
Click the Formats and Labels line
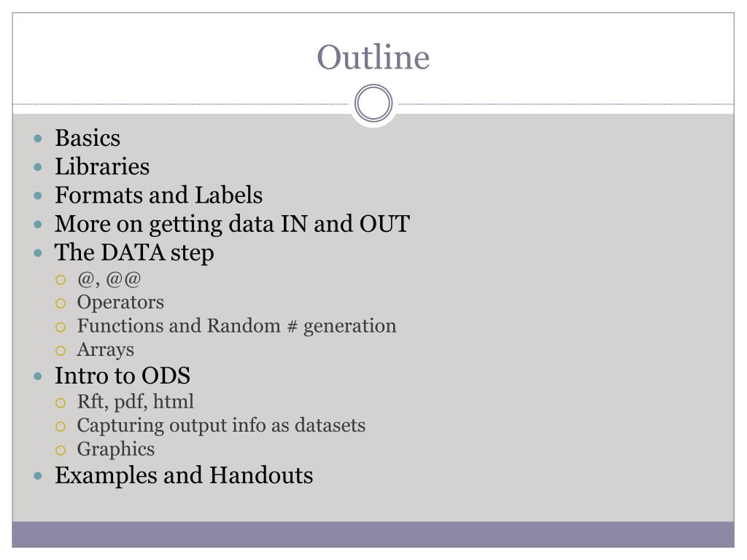(x=158, y=195)
